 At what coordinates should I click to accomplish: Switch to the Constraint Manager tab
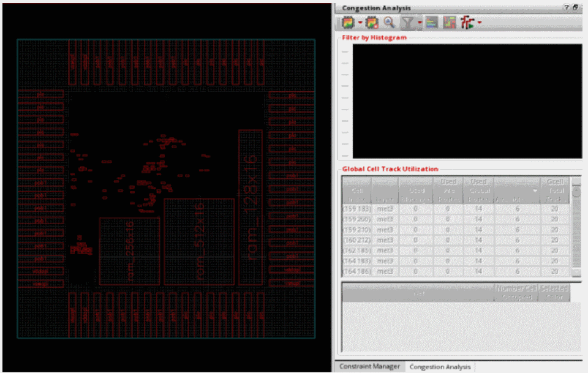pyautogui.click(x=368, y=366)
